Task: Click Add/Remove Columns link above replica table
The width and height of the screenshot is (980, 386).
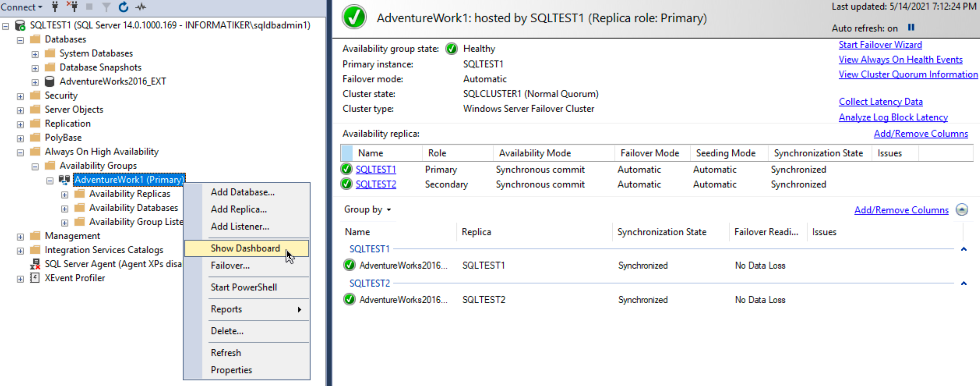Action: (x=921, y=134)
